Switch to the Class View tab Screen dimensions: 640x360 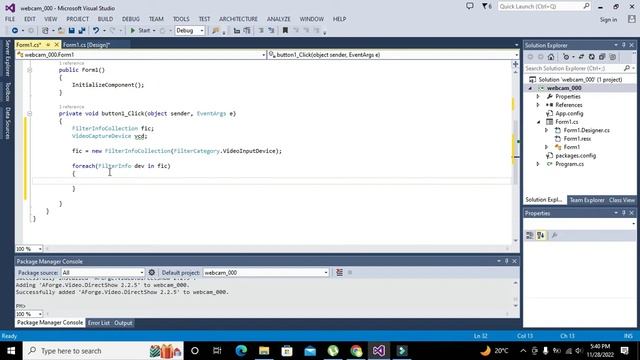pos(622,200)
